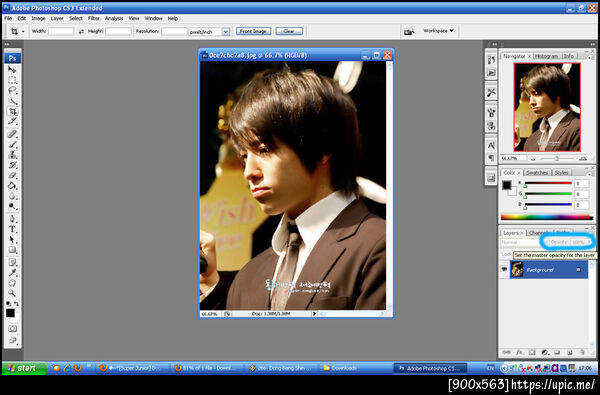The image size is (600, 395).
Task: Open the Image menu
Action: coord(38,18)
